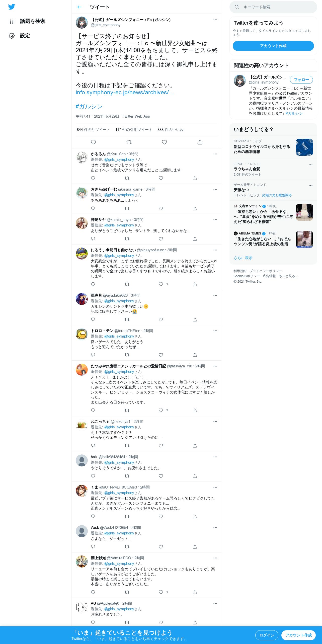Image resolution: width=322 pixels, height=644 pixels.
Task: Like the reply by にるうぃ◆明日も働かない
Action: [x=161, y=284]
